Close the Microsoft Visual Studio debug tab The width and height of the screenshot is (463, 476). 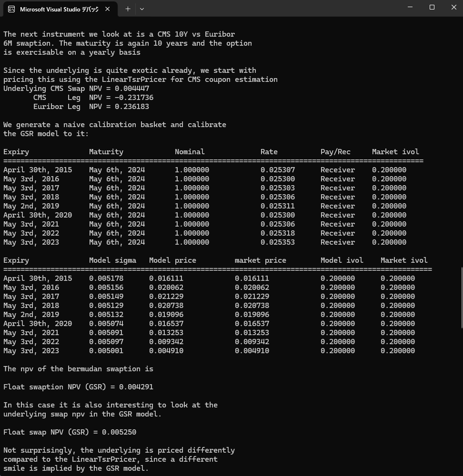click(108, 9)
